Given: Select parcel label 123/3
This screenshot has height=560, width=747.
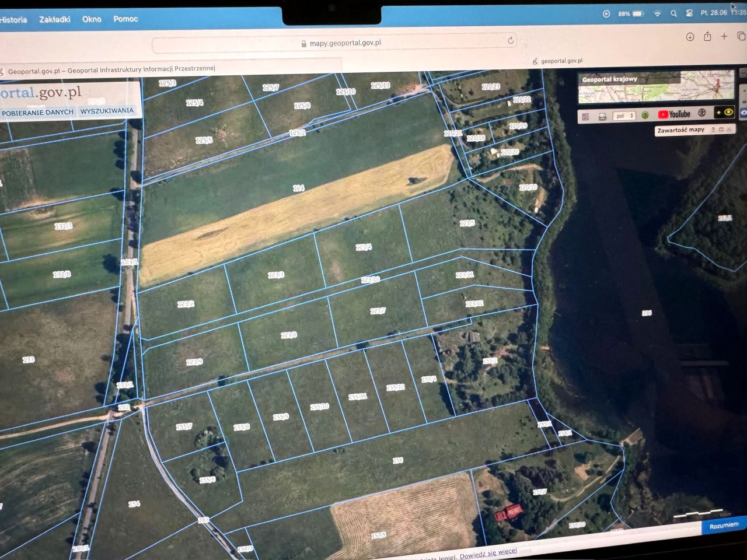Looking at the screenshot, I should point(276,275).
